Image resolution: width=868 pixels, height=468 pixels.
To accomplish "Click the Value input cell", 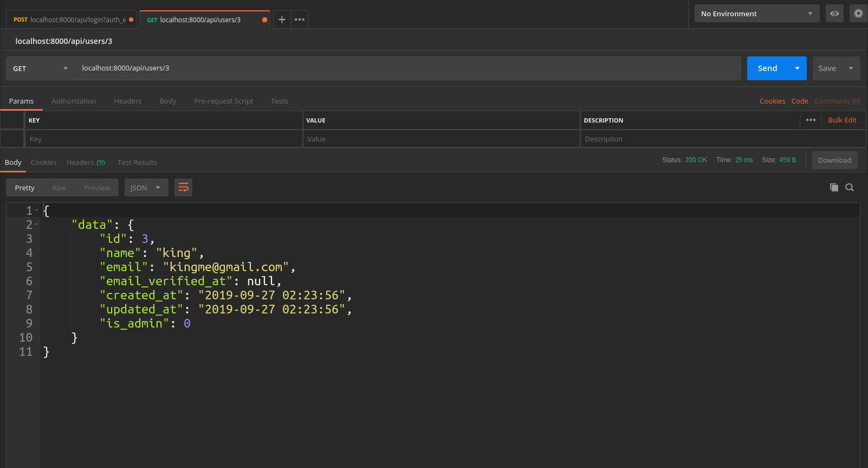I will click(x=441, y=139).
